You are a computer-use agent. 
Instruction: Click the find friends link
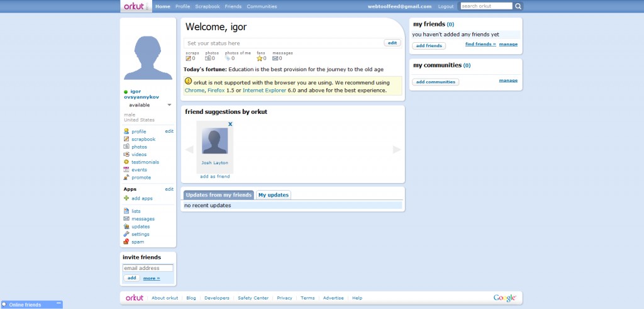point(480,45)
